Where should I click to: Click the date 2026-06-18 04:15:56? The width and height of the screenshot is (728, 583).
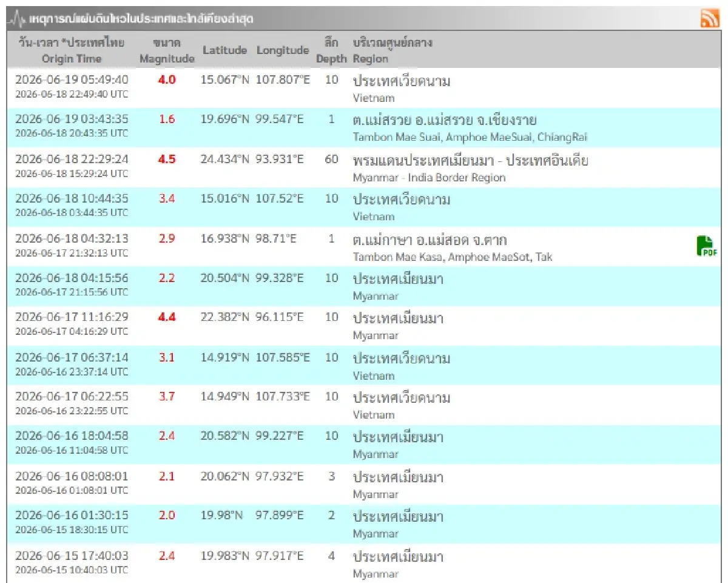tap(72, 278)
